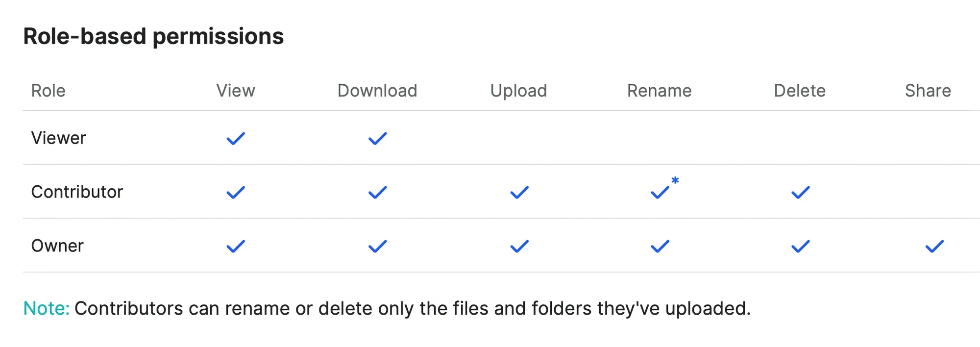This screenshot has width=980, height=347.
Task: Click the Role column header
Action: tap(48, 91)
